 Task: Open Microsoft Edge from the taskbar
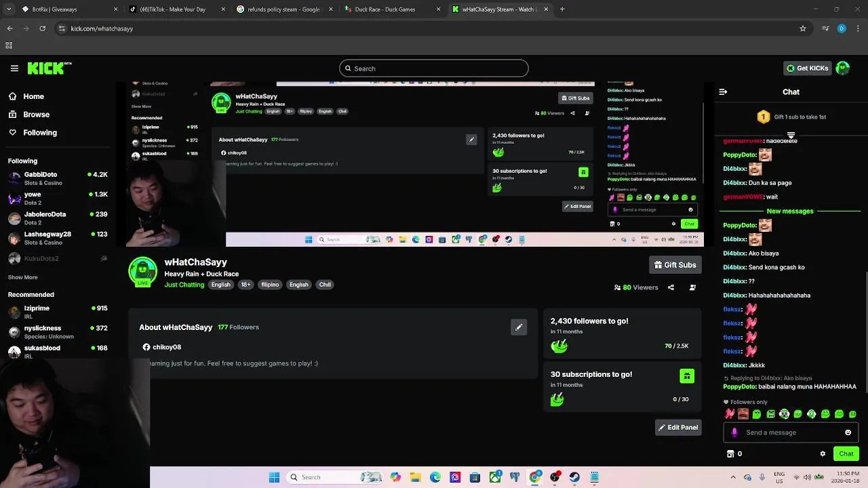coord(435,477)
